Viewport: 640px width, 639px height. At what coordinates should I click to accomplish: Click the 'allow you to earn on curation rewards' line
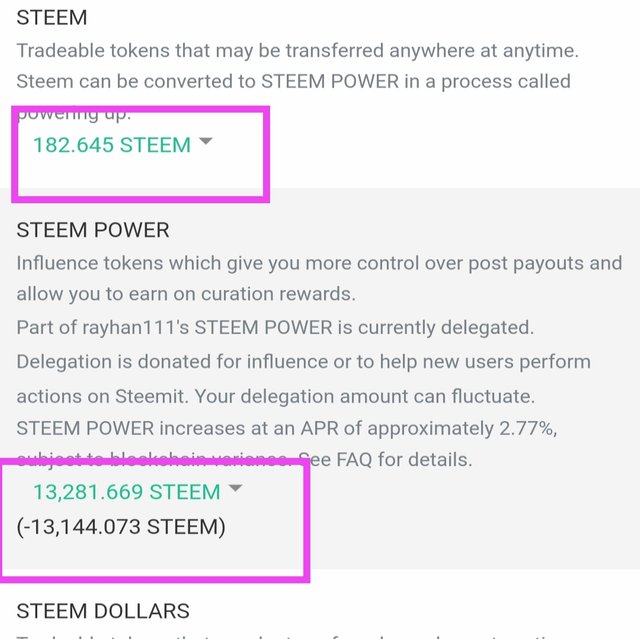point(186,294)
